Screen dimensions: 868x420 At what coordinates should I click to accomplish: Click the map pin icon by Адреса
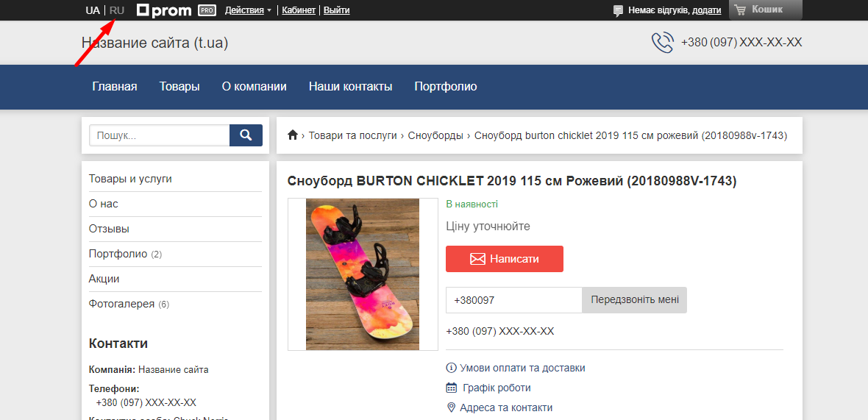tap(451, 407)
